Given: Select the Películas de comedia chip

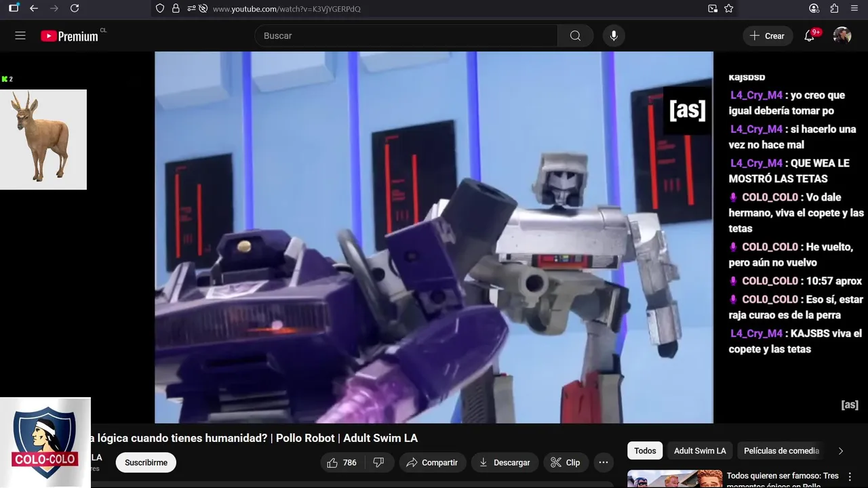Looking at the screenshot, I should click(781, 451).
